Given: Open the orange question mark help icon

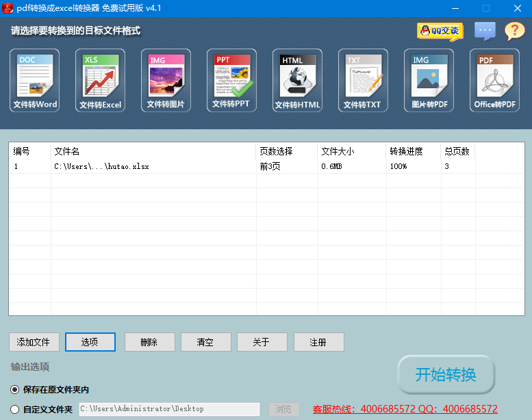Looking at the screenshot, I should coord(515,31).
